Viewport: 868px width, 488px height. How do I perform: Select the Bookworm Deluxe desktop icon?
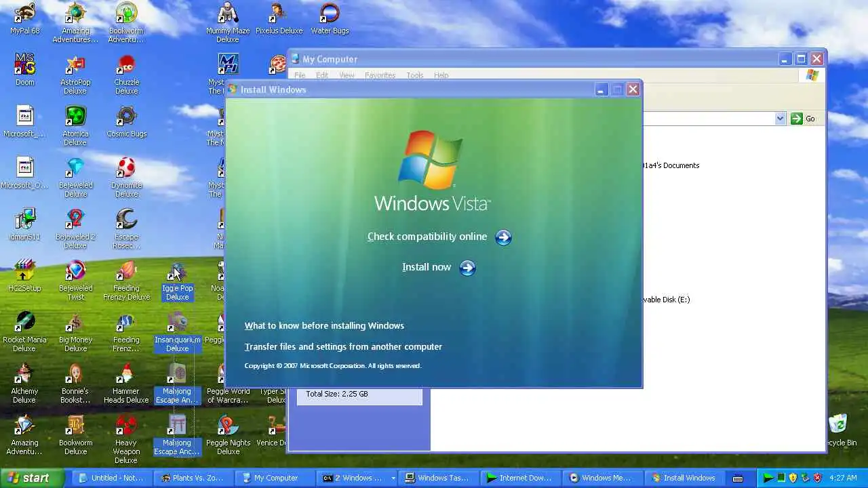click(75, 435)
